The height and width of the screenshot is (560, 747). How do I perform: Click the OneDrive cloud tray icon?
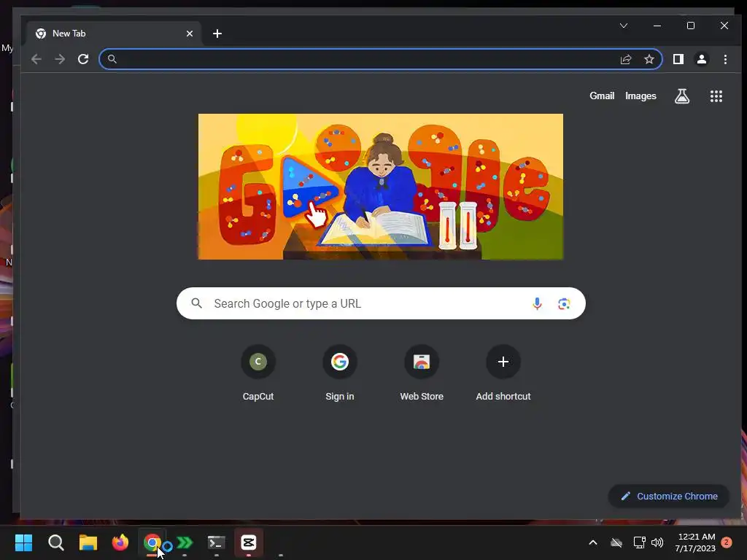(616, 542)
